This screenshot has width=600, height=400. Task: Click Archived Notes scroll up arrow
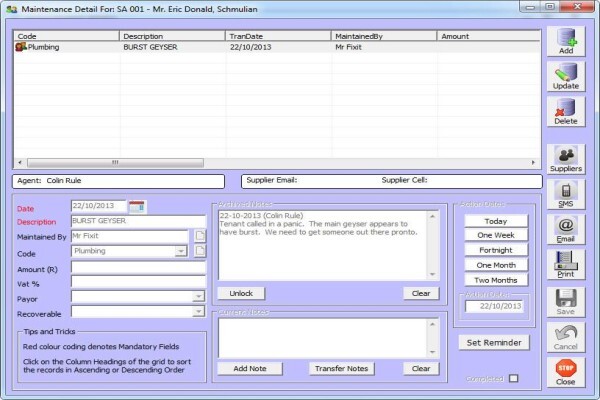432,217
